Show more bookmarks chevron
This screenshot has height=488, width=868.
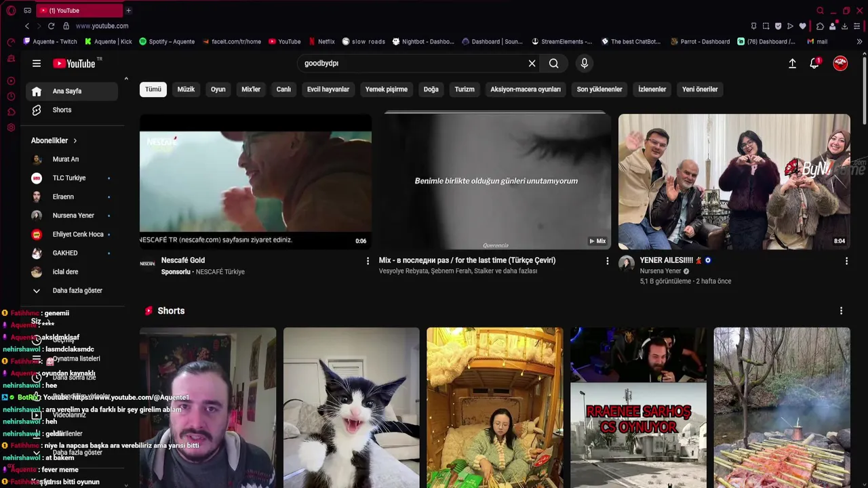(x=859, y=41)
